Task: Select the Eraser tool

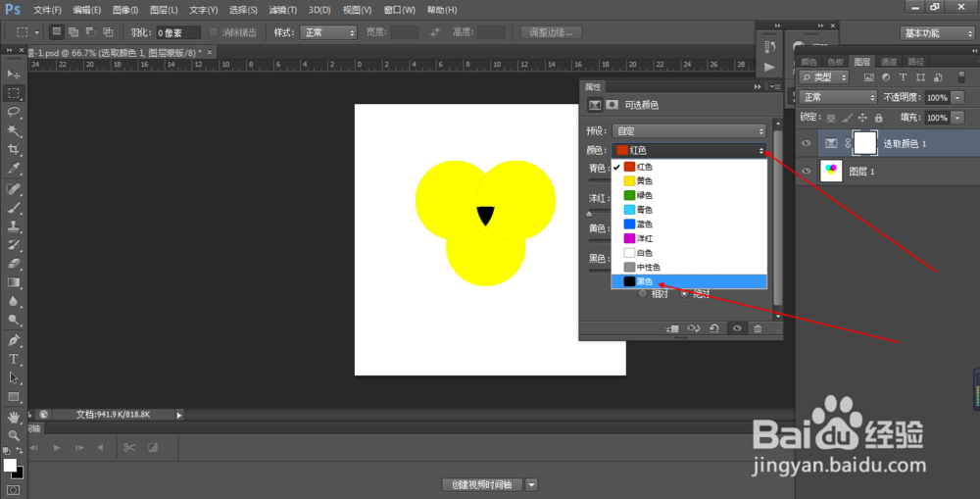Action: pyautogui.click(x=13, y=264)
